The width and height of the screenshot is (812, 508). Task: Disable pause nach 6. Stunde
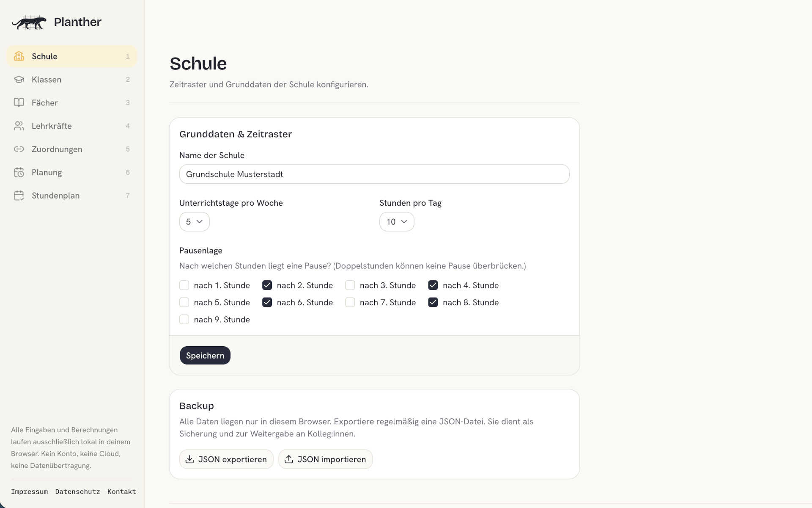267,302
